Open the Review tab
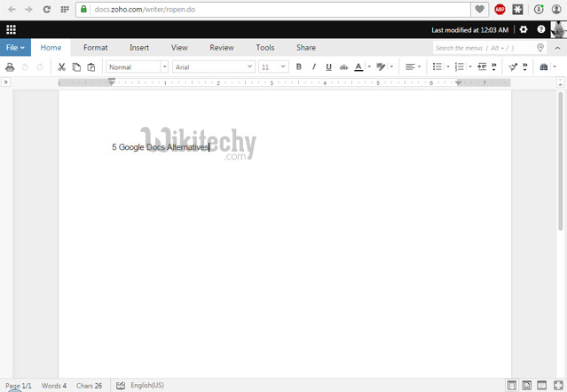567x392 pixels. tap(222, 48)
